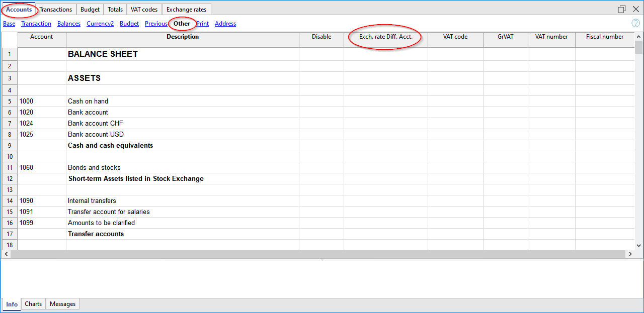Show the Charts panel at bottom
This screenshot has height=313, width=644.
click(x=33, y=304)
